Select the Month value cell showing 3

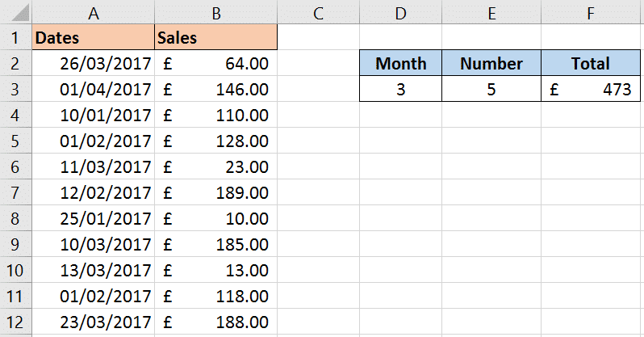[x=400, y=89]
